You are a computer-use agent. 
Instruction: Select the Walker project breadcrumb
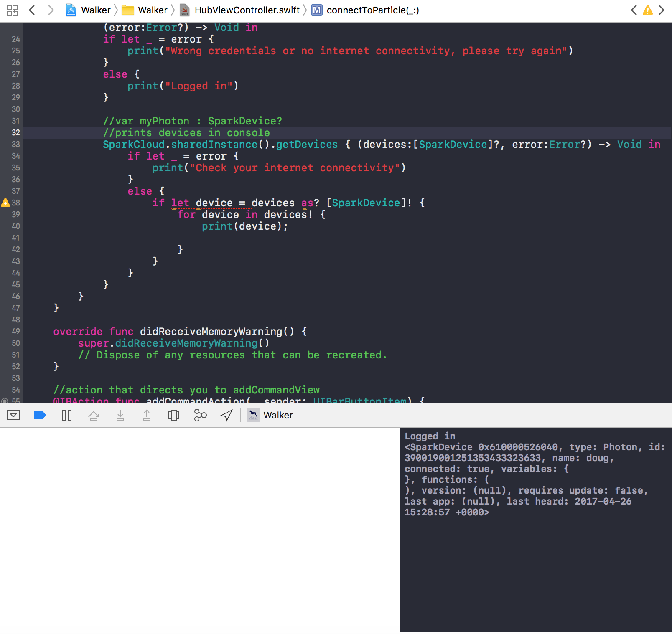tap(88, 10)
